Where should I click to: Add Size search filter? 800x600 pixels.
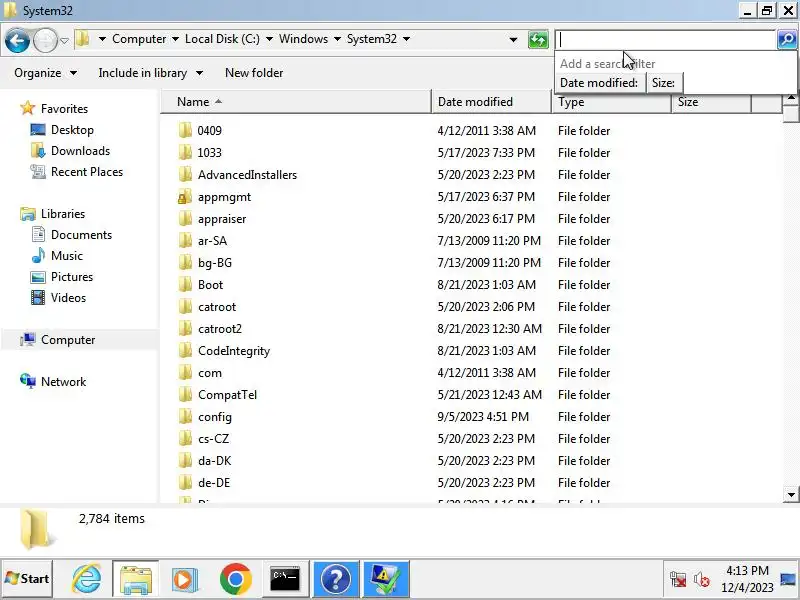click(x=663, y=83)
